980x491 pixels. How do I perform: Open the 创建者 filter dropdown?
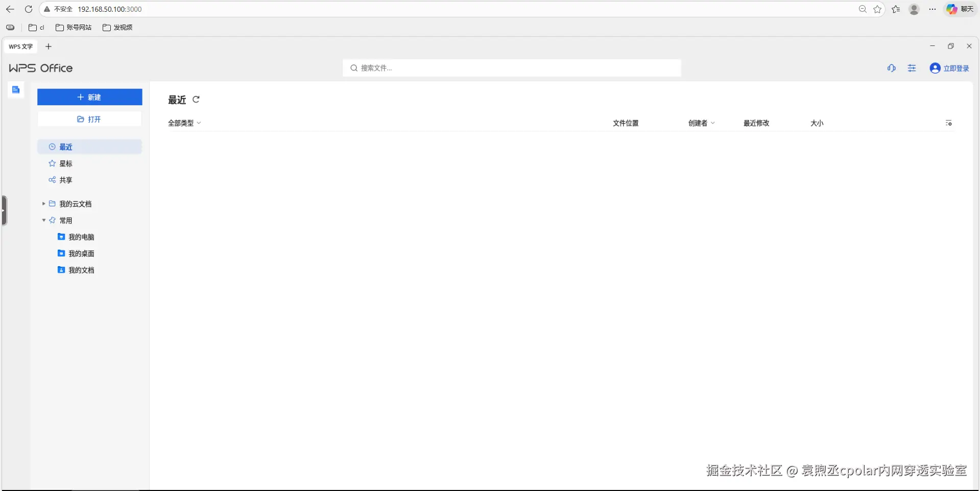tap(701, 123)
